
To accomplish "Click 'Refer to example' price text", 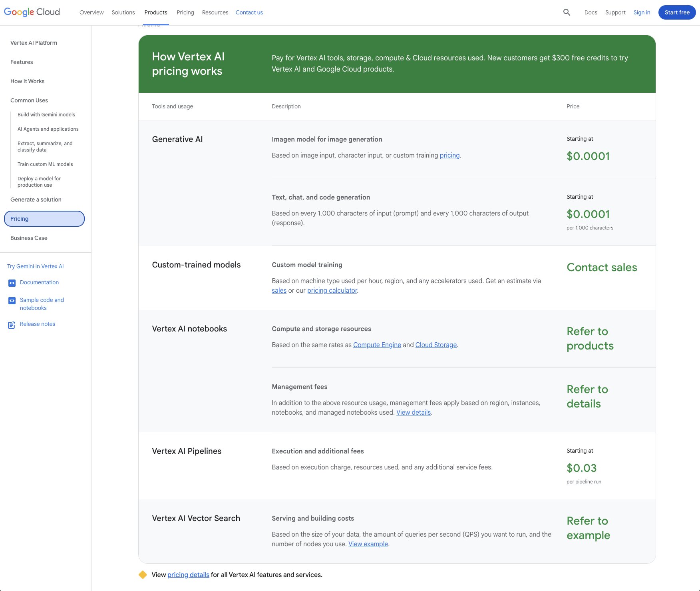I will (x=588, y=528).
